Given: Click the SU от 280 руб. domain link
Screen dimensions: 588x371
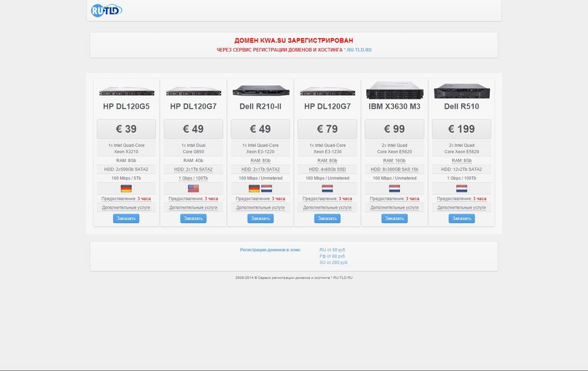Looking at the screenshot, I should tap(334, 263).
